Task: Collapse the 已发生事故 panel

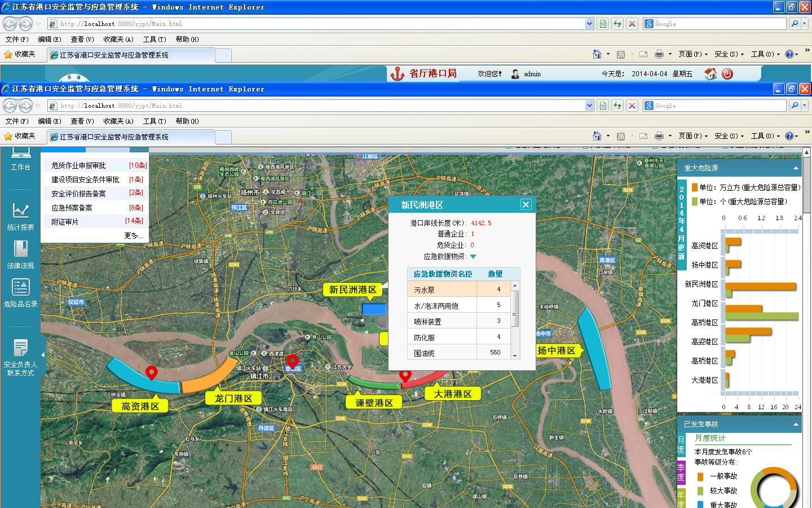Action: [x=796, y=424]
